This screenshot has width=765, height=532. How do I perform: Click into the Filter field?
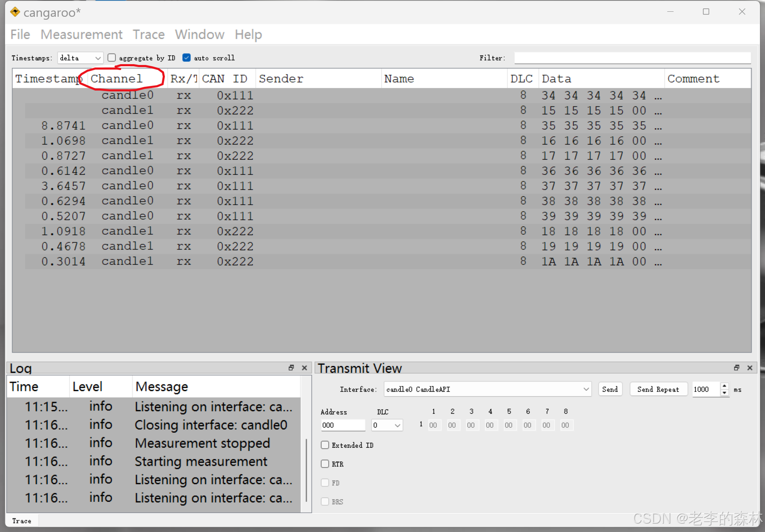(x=632, y=58)
